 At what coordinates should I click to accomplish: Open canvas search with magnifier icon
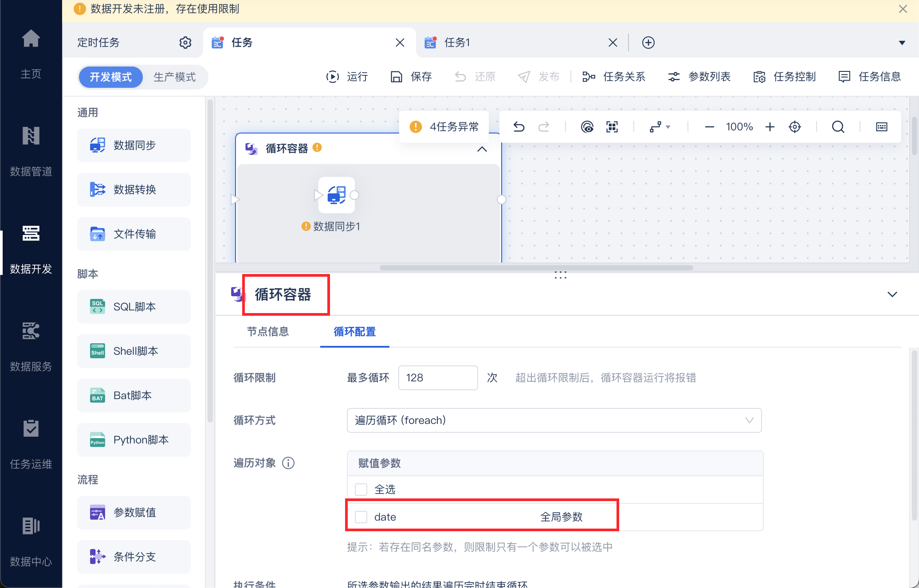point(838,127)
